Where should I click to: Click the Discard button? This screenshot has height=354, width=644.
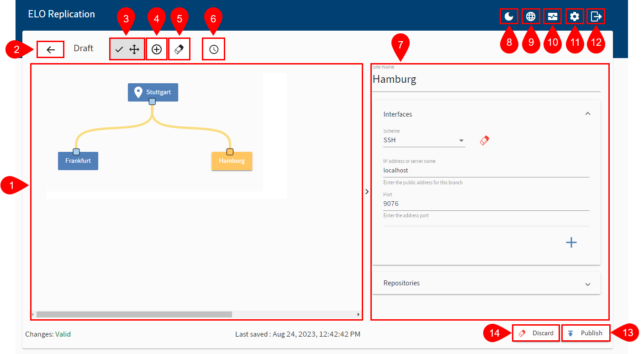[x=536, y=333]
